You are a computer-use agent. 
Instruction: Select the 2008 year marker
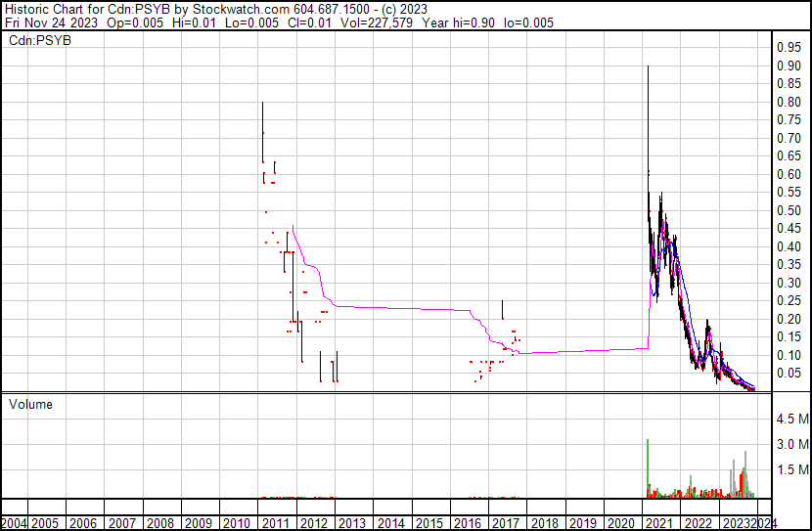(x=160, y=523)
